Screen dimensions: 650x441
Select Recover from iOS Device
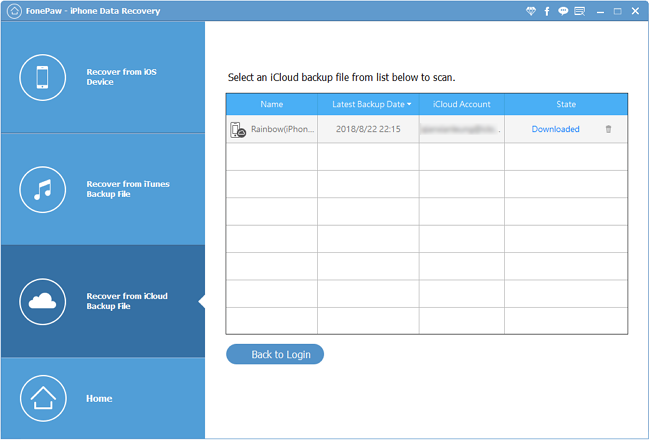(103, 77)
